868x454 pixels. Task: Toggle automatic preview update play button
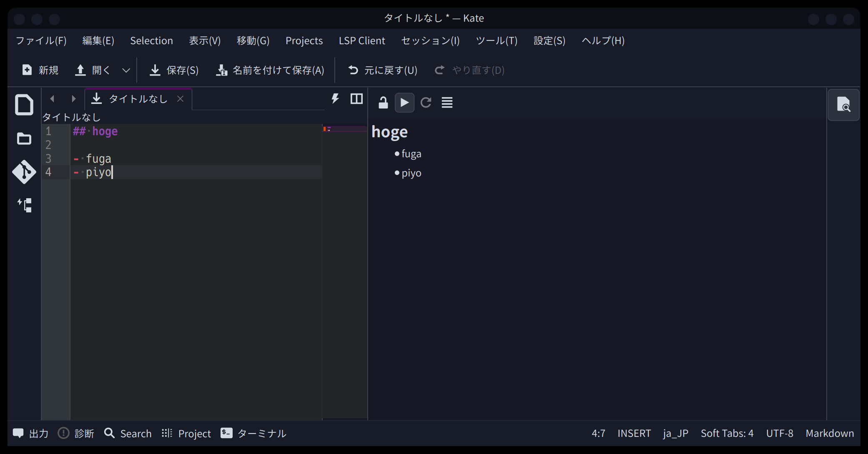pyautogui.click(x=404, y=103)
